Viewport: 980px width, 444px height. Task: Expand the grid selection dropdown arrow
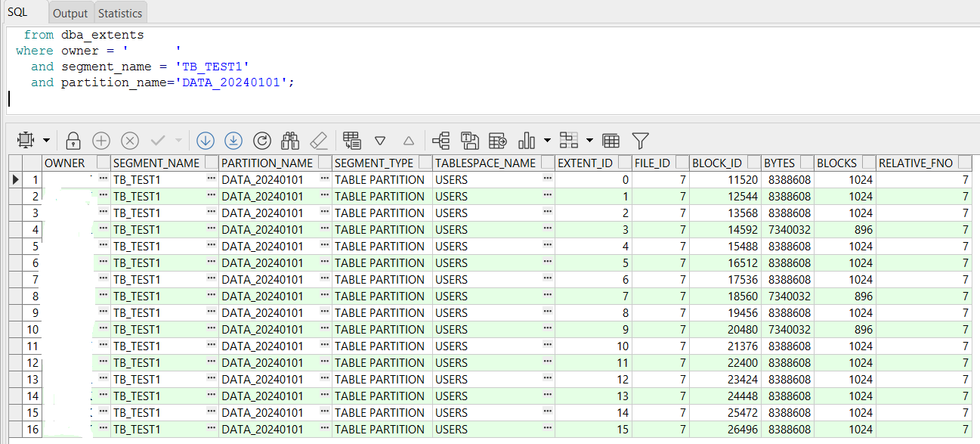tap(47, 141)
